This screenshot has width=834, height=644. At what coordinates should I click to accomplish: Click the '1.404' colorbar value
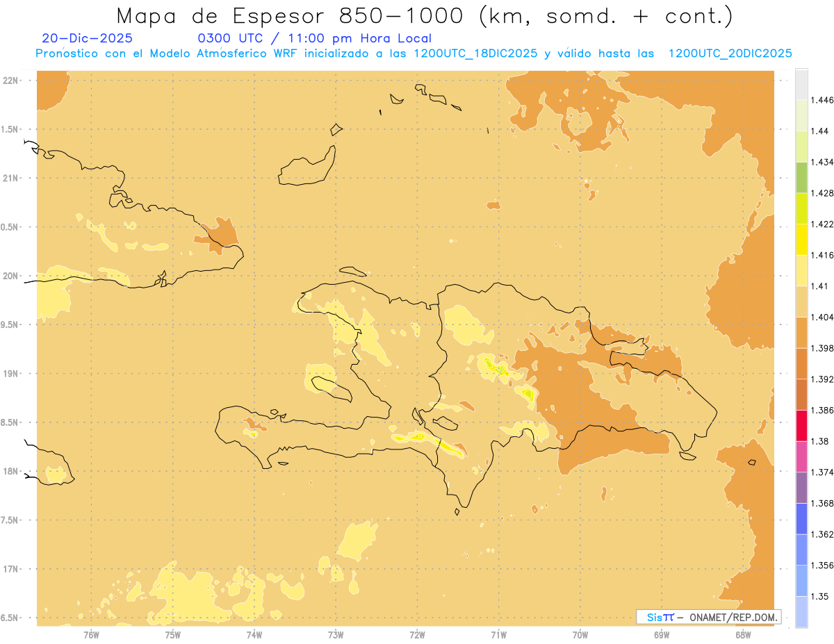pyautogui.click(x=822, y=317)
